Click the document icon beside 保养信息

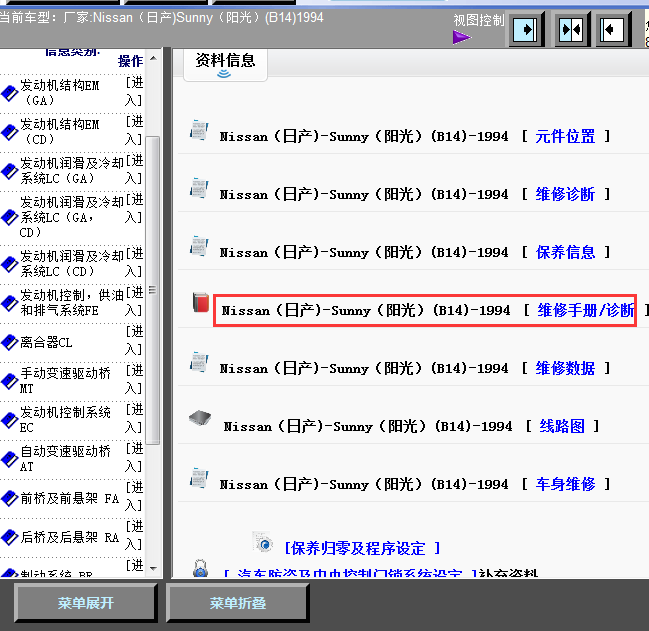click(199, 245)
